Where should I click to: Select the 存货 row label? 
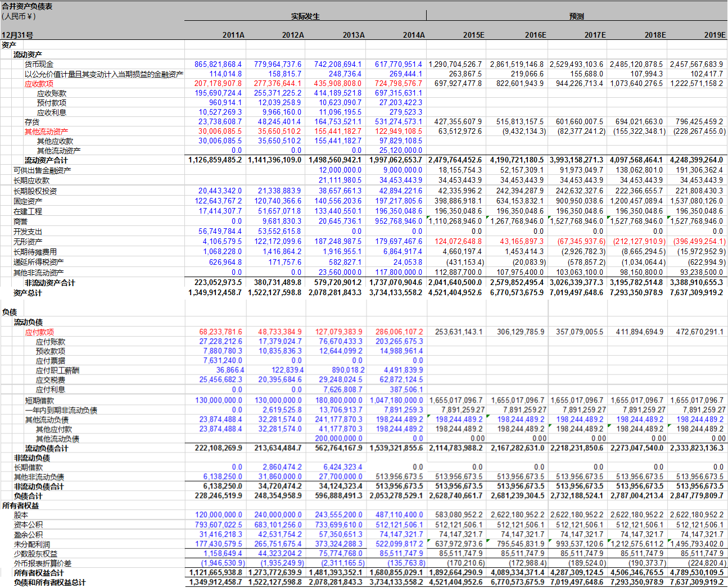coord(32,122)
